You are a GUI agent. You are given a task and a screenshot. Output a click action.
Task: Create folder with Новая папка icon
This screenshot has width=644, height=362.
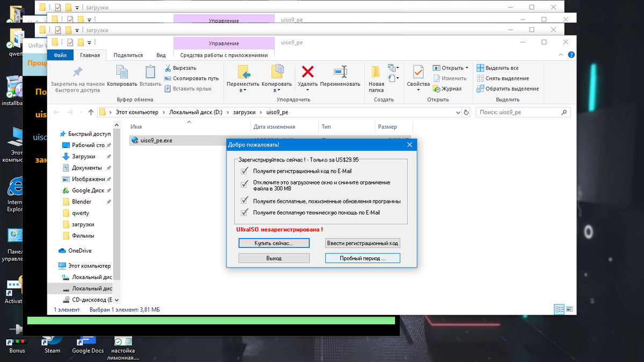(x=376, y=72)
